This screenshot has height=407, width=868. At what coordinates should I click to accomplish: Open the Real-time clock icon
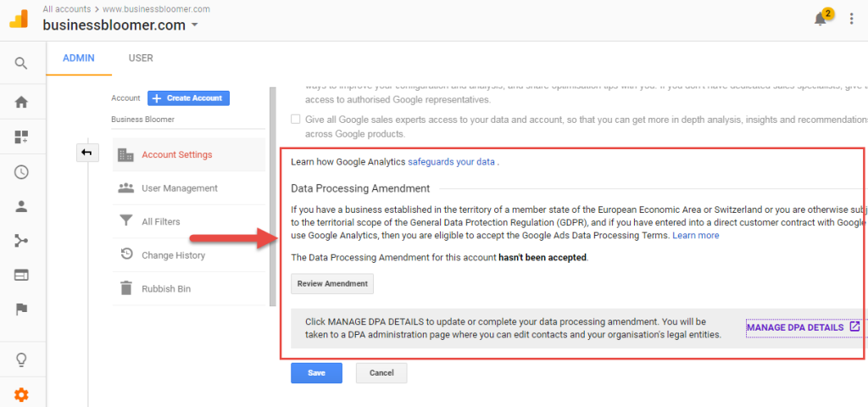[x=21, y=172]
